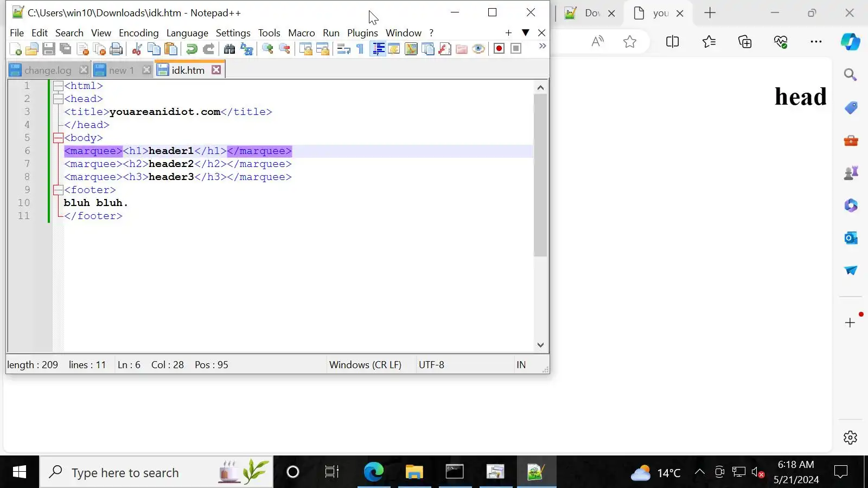The image size is (868, 488).
Task: Add page to favorites in Edge
Action: coord(630,42)
